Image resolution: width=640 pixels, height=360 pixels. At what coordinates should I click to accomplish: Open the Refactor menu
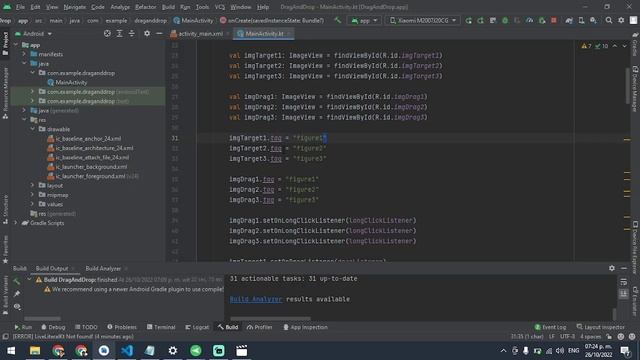click(145, 7)
